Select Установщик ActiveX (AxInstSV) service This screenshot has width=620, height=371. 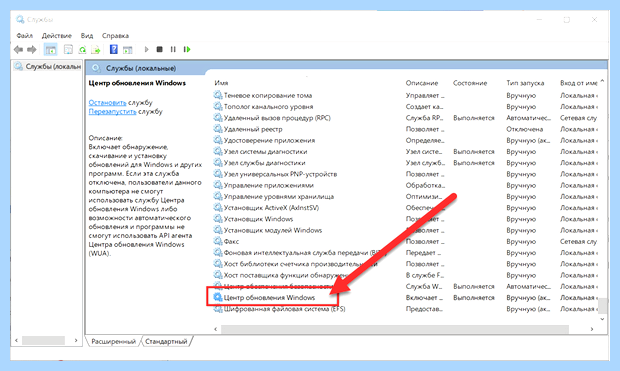pos(271,208)
